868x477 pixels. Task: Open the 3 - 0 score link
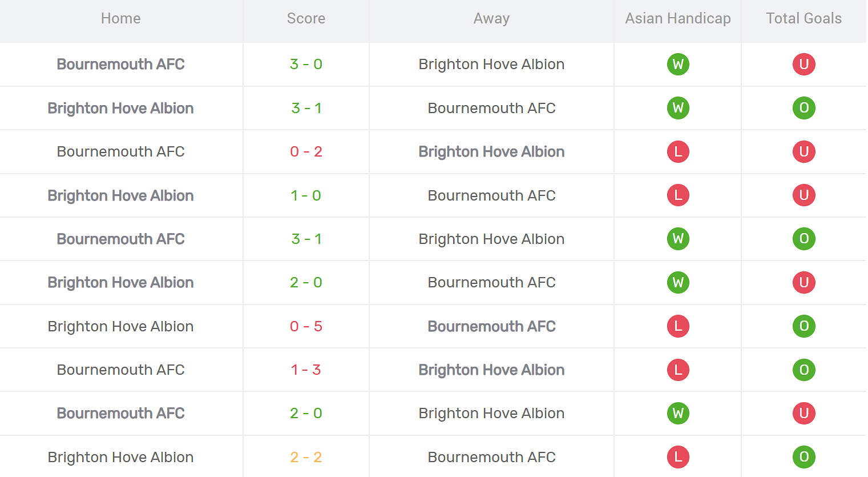(x=306, y=64)
